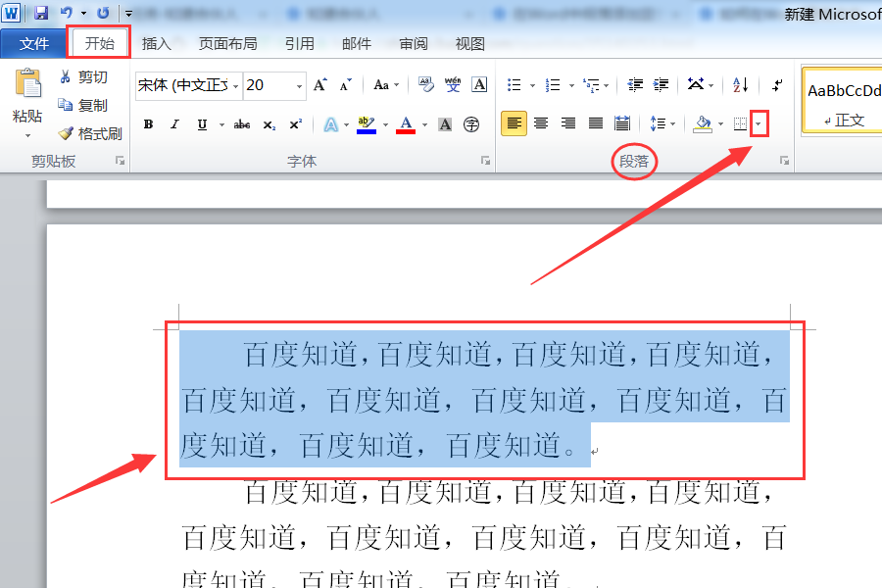882x588 pixels.
Task: Click the Numbering list icon
Action: 553,85
